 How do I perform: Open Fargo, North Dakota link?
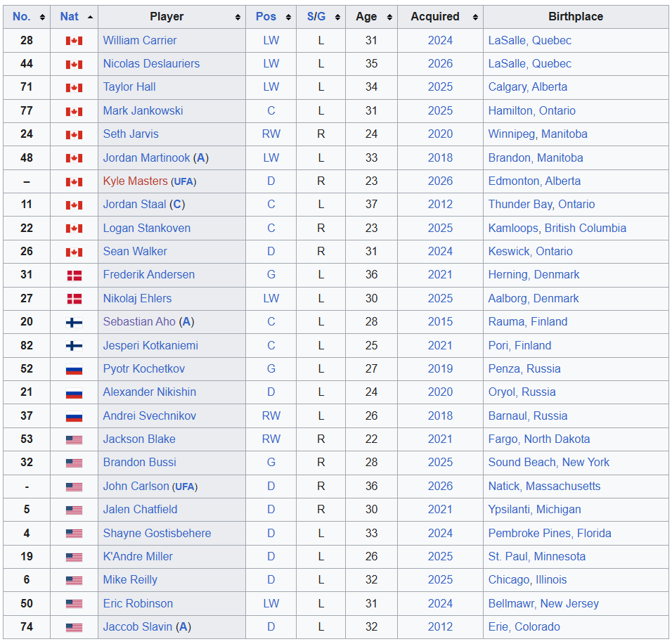point(538,439)
